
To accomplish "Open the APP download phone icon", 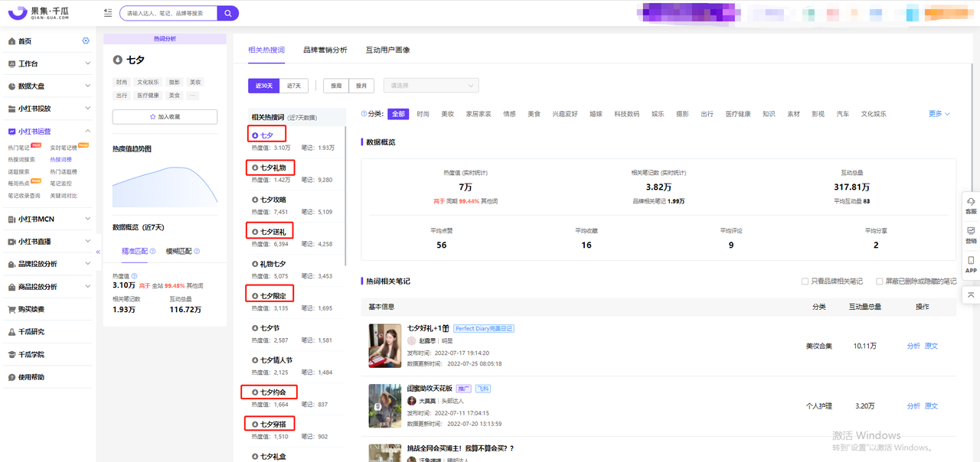I will (x=971, y=264).
